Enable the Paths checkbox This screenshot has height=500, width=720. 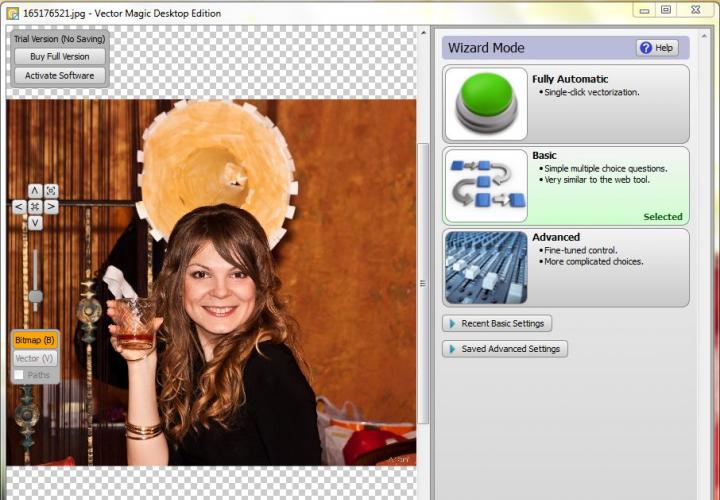19,375
